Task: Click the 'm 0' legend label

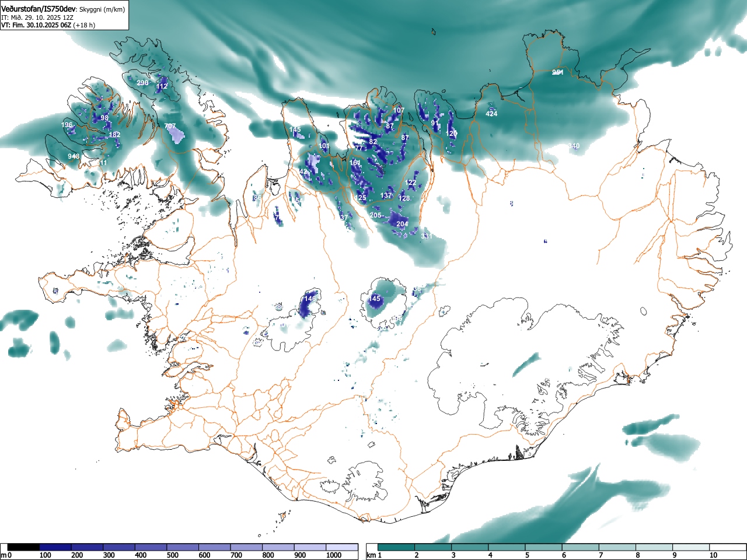Action: [7, 555]
